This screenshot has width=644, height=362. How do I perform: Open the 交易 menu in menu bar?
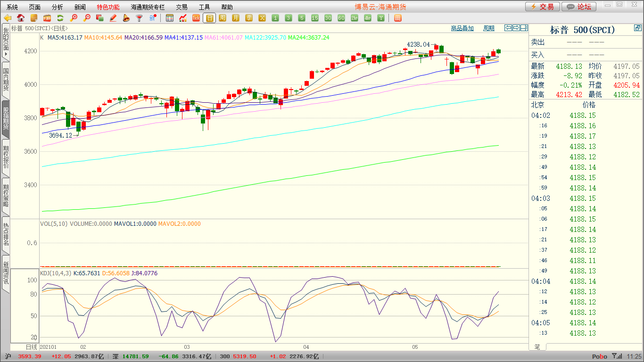pos(182,7)
